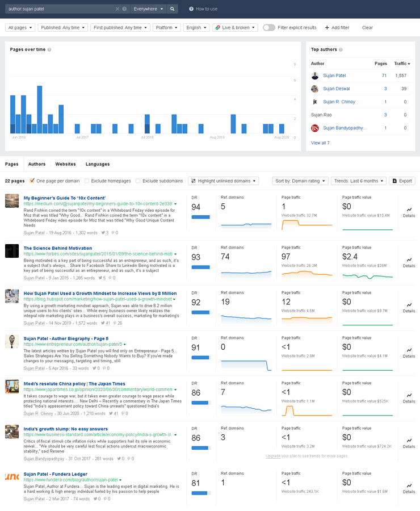Click the Clear filters button
Screen dimensions: 420x511
(367, 28)
